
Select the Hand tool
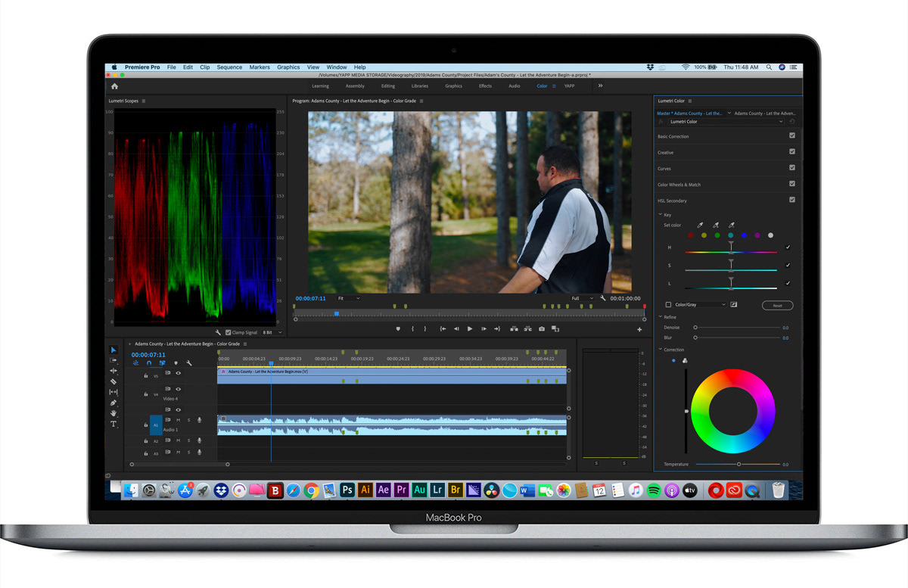click(x=113, y=413)
